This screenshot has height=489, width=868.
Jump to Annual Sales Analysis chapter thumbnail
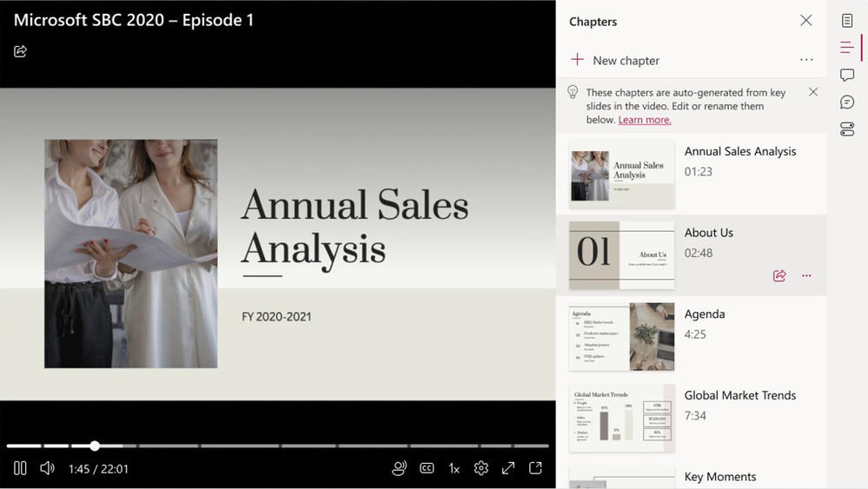click(621, 175)
